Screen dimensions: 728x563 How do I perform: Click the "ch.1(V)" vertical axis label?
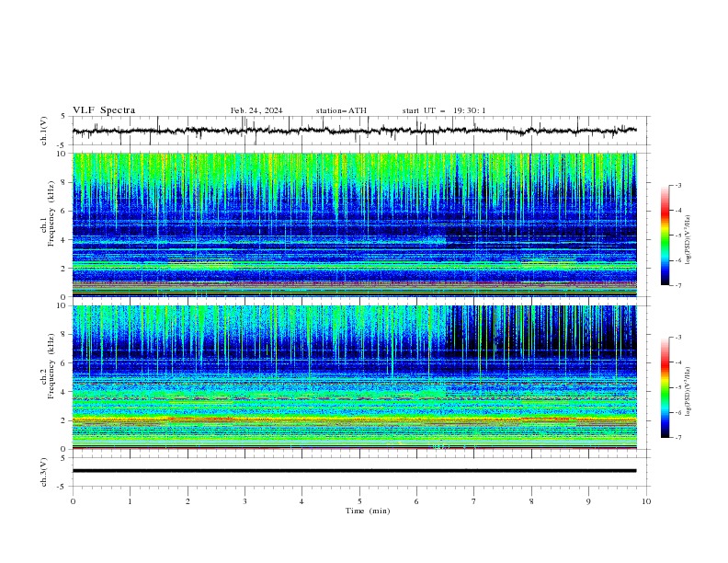44,131
